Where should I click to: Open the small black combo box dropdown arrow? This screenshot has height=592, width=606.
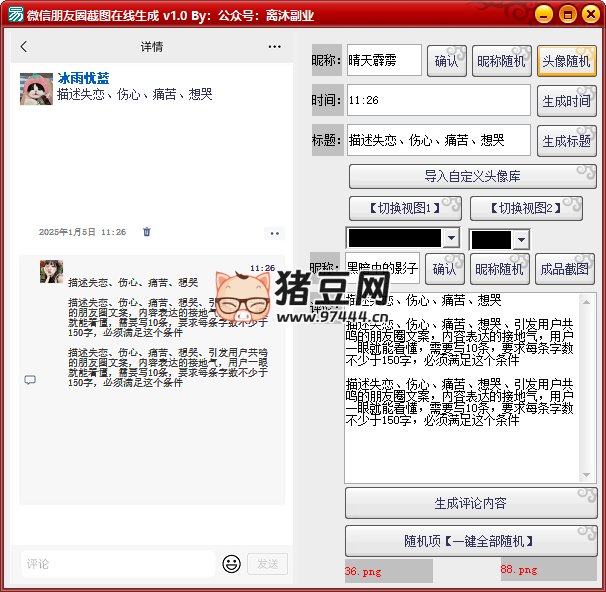521,240
